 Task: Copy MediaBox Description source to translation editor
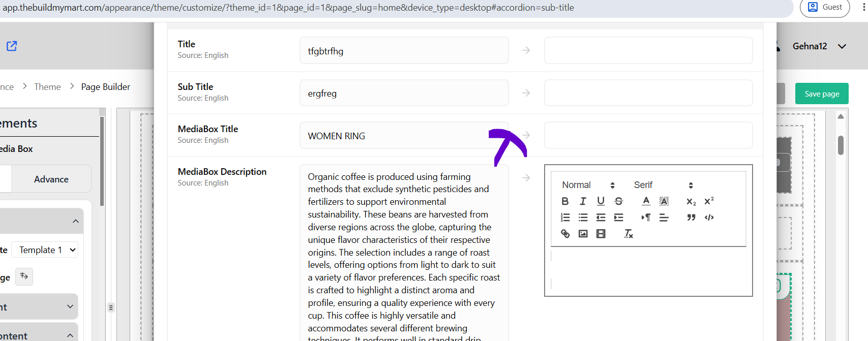coord(526,178)
